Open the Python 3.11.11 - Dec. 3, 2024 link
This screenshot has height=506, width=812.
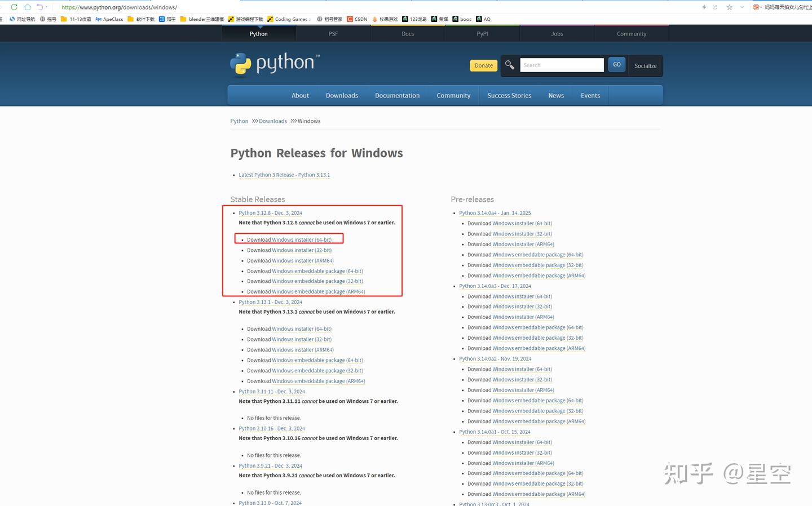(x=272, y=392)
